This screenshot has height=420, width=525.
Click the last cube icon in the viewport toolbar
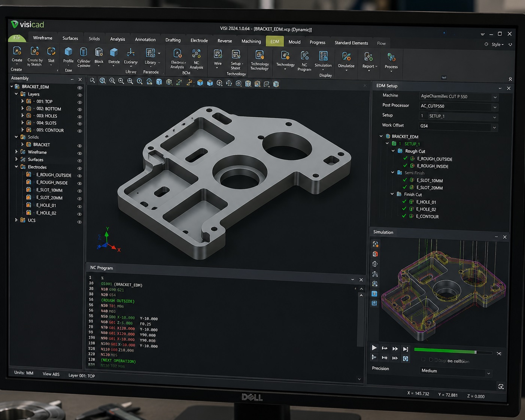click(276, 84)
